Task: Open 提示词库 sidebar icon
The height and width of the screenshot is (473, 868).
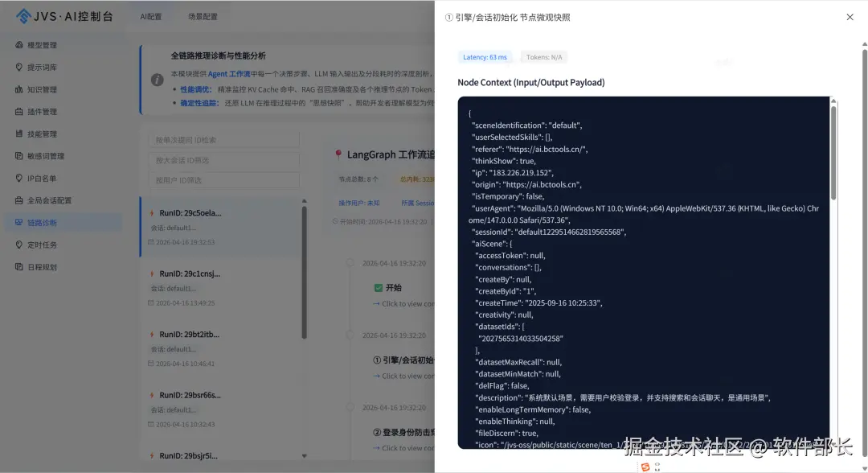Action: click(18, 67)
